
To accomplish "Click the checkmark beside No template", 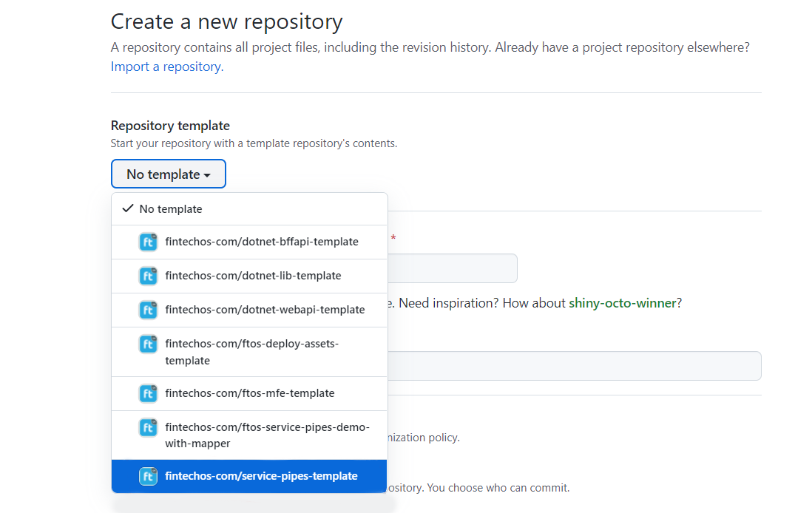I will click(x=127, y=208).
